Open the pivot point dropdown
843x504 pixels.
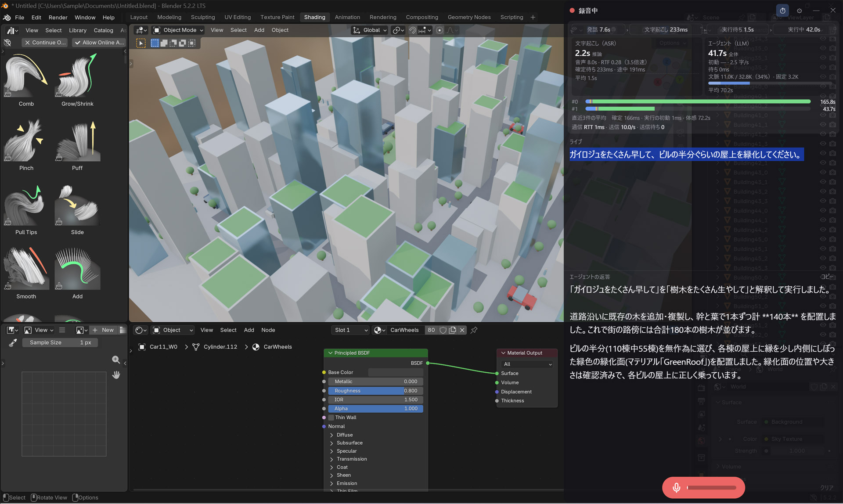(x=398, y=30)
